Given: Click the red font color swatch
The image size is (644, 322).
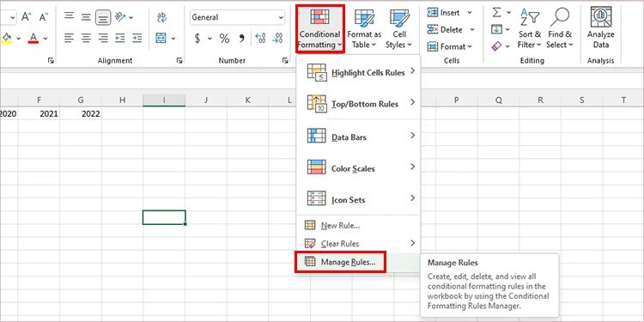Looking at the screenshot, I should 33,39.
